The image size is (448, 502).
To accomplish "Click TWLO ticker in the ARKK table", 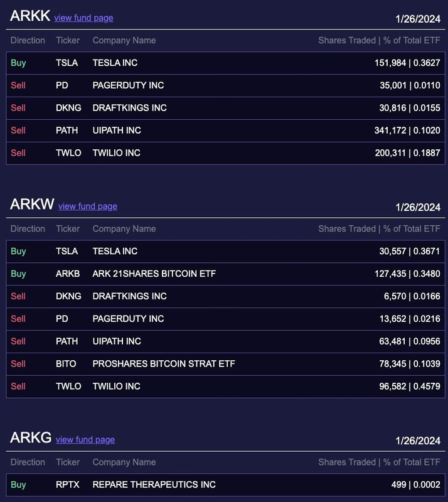I will 68,152.
